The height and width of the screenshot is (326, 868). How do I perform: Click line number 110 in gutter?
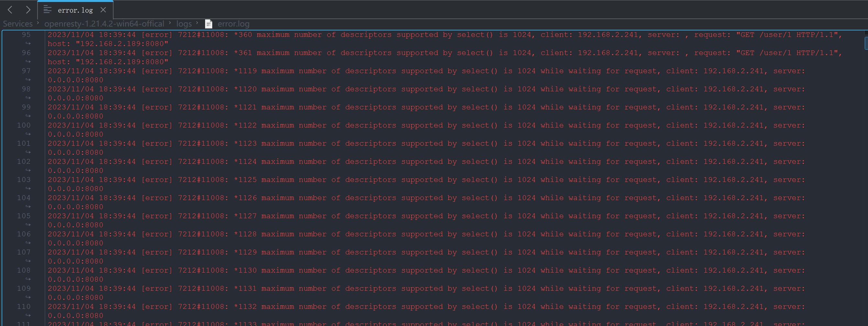[24, 307]
